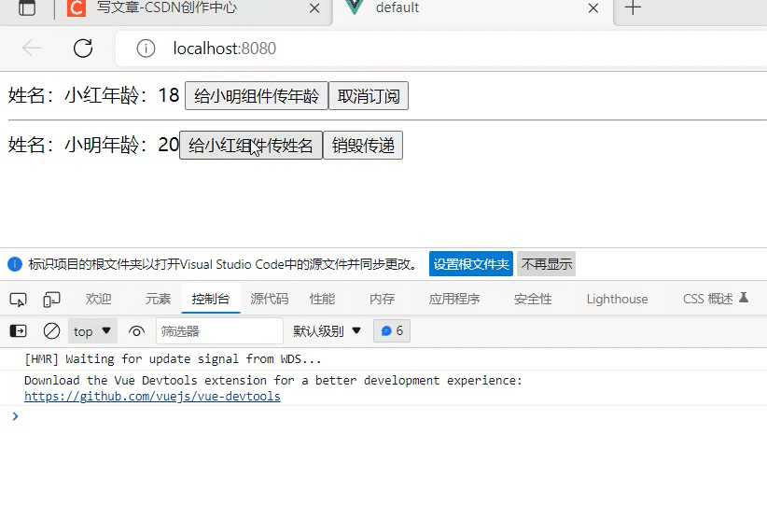767x532 pixels.
Task: Open the Lighthouse DevTools tab
Action: [x=618, y=299]
